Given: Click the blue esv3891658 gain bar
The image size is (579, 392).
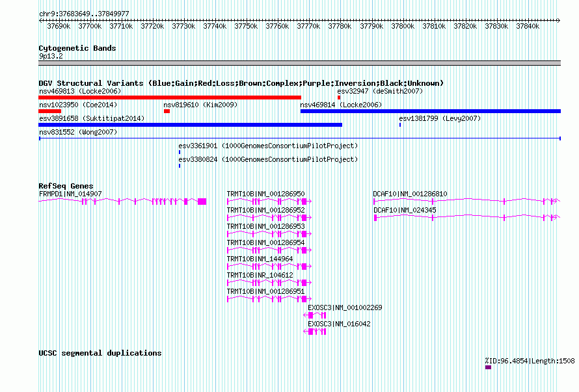Looking at the screenshot, I should pyautogui.click(x=190, y=125).
